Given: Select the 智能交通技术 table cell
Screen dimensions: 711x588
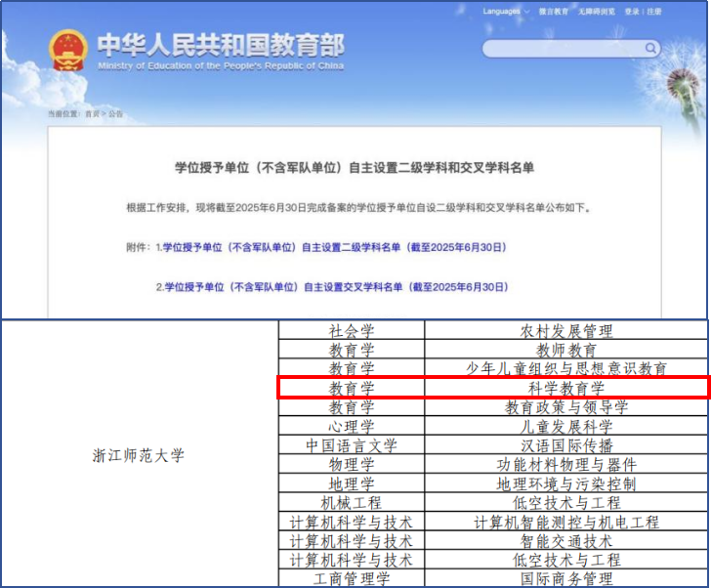Looking at the screenshot, I should point(565,540).
